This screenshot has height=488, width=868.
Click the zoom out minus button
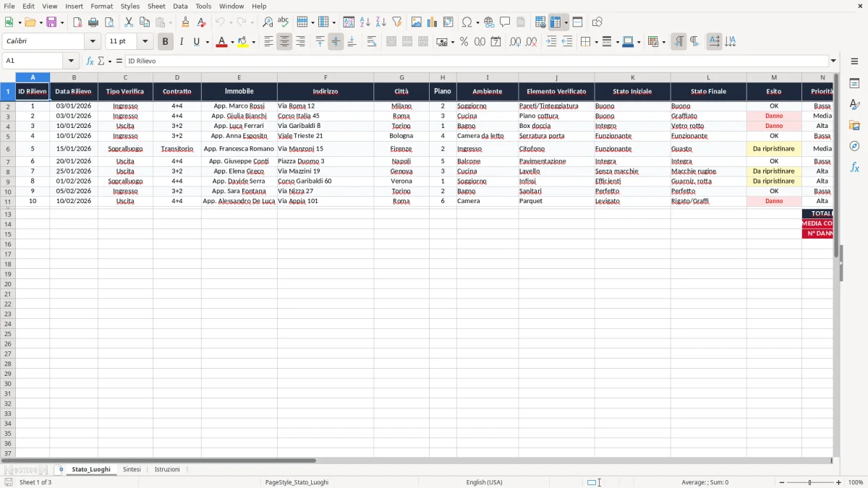point(782,482)
